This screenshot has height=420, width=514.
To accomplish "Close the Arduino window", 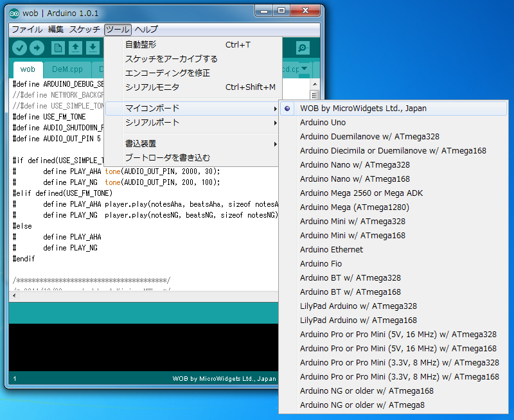I will point(305,11).
